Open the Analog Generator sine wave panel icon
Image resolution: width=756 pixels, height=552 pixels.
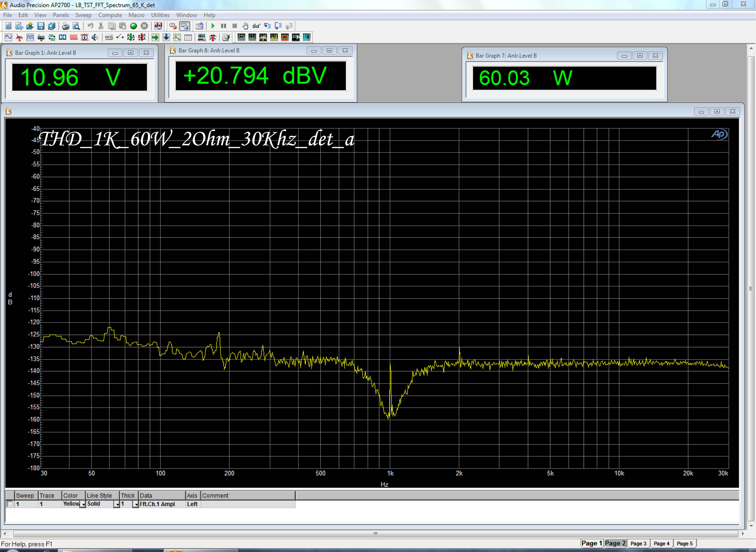(x=9, y=37)
